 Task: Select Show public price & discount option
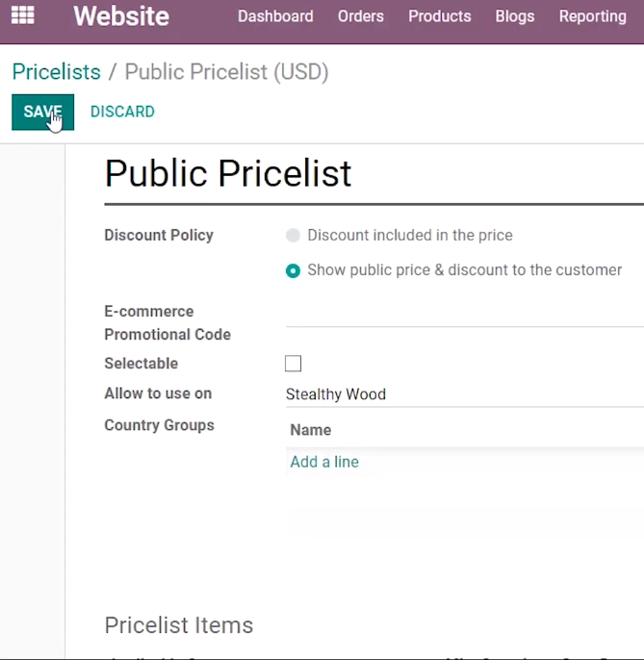pos(293,270)
